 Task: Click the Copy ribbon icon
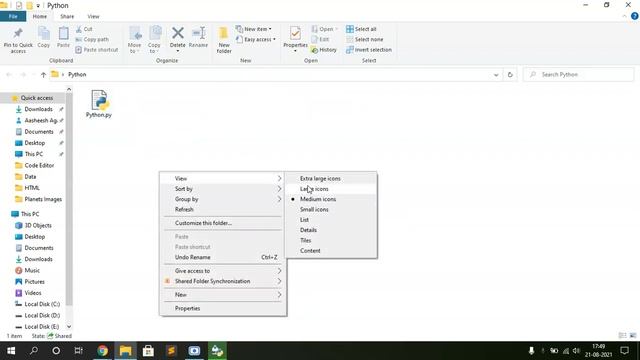click(x=44, y=37)
